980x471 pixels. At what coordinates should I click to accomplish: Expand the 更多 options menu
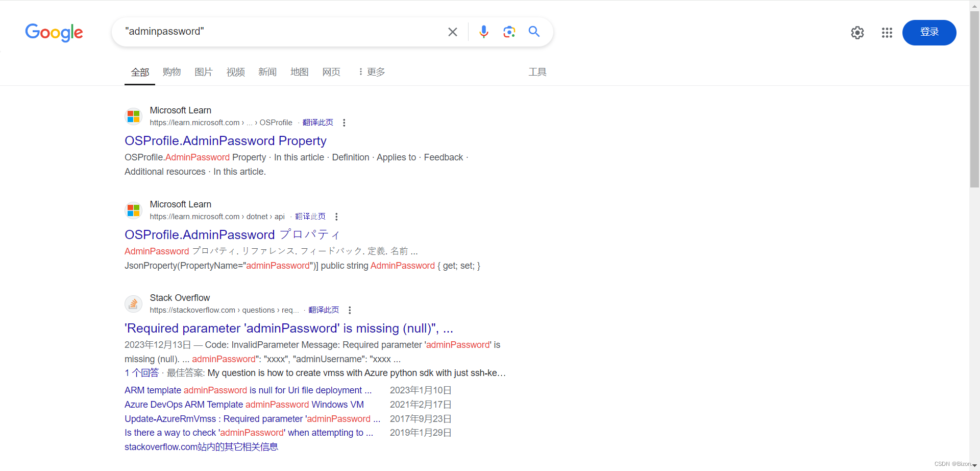[372, 72]
